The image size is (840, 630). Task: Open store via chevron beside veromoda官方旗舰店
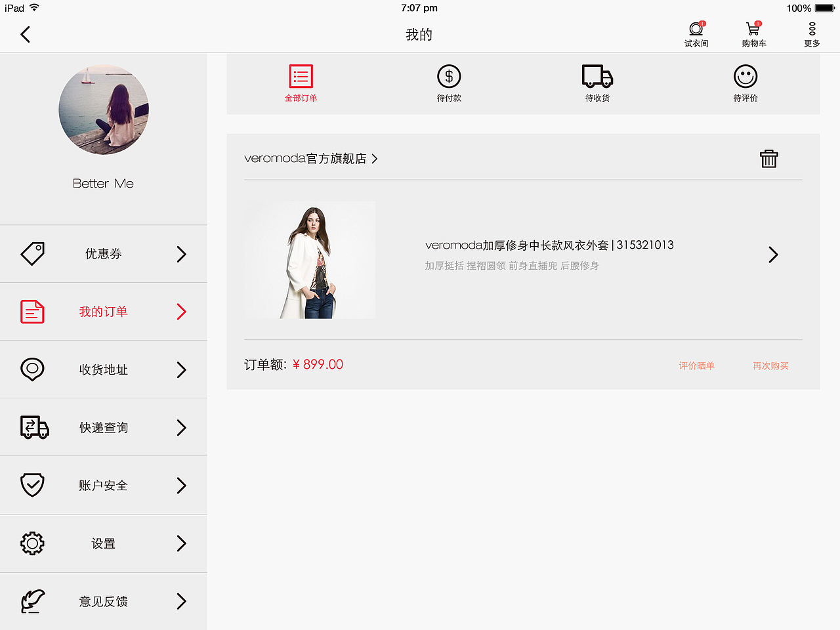[375, 159]
